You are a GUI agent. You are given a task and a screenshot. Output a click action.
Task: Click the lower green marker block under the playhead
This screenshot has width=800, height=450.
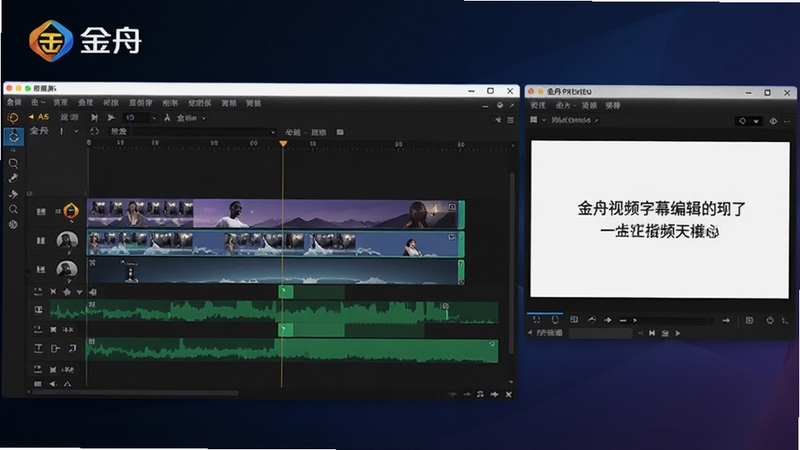[286, 330]
